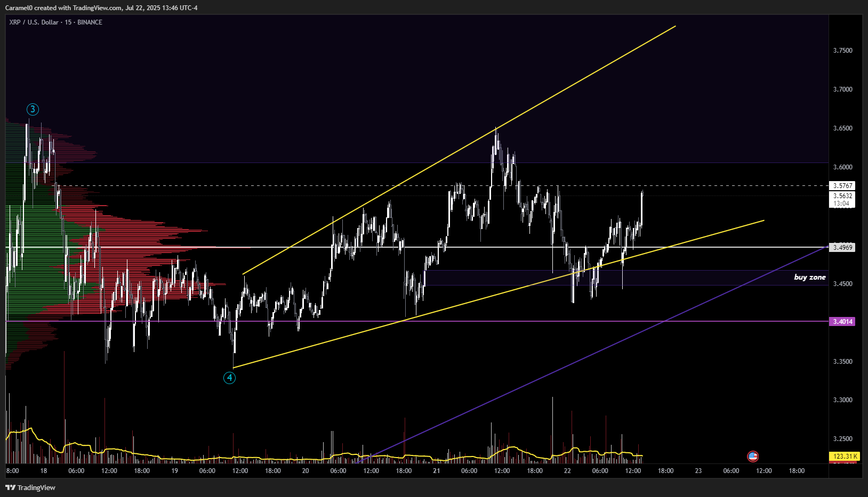Click the date 20 time axis label

point(306,471)
